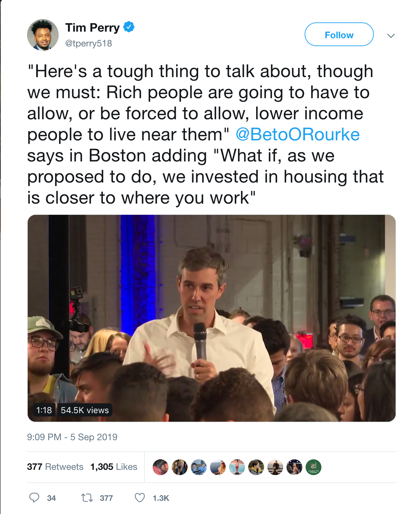Click the green Charlotte liker avatar
Screen dimensions: 420x514
[x=314, y=467]
